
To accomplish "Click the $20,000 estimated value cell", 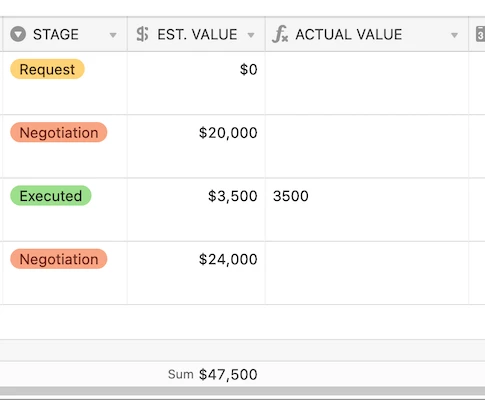I will click(196, 146).
